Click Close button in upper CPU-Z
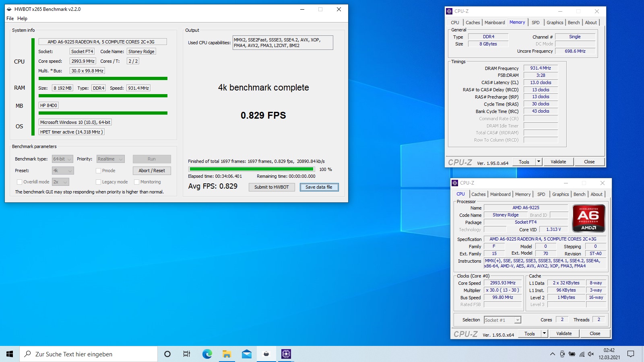This screenshot has width=644, height=362. pos(589,162)
